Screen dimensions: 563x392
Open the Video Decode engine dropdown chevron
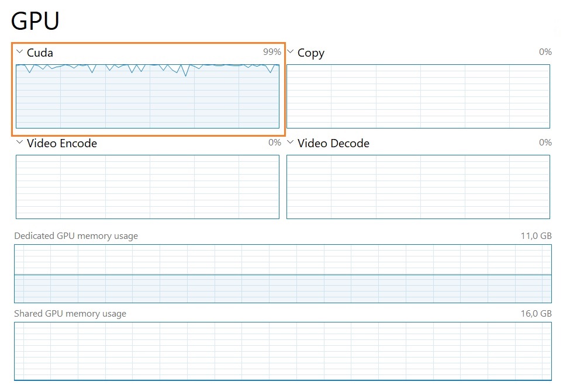pos(291,143)
